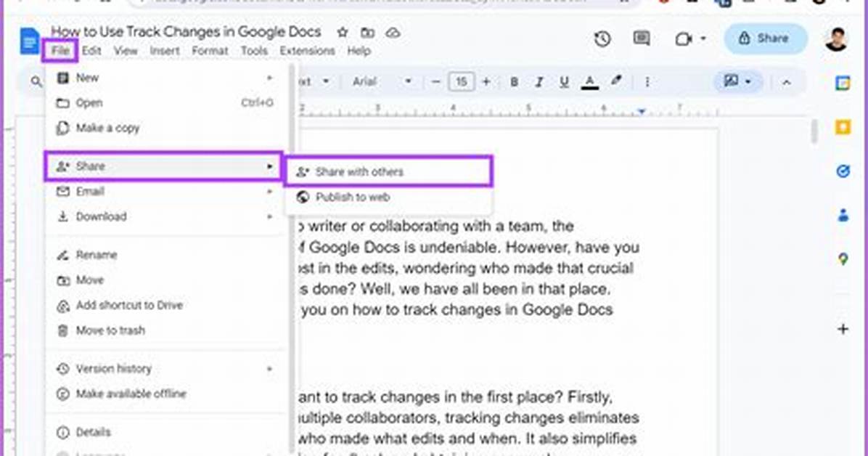Open the text color picker
This screenshot has height=456, width=868.
[590, 83]
